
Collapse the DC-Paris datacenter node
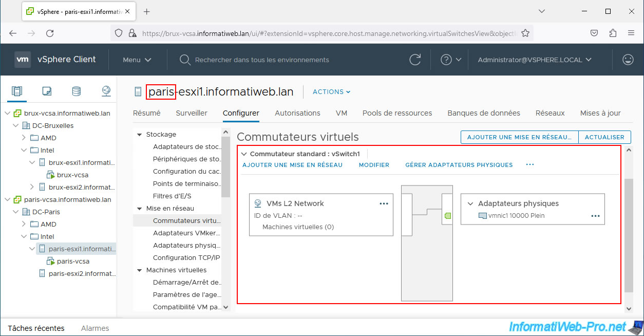[15, 212]
